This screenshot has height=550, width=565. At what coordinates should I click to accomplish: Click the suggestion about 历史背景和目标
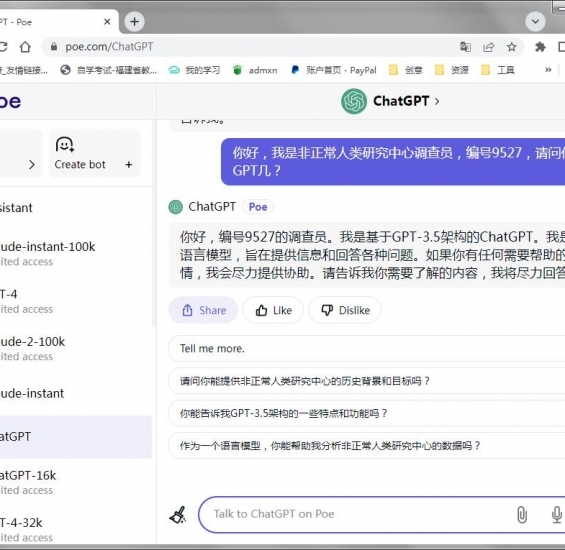pyautogui.click(x=366, y=381)
